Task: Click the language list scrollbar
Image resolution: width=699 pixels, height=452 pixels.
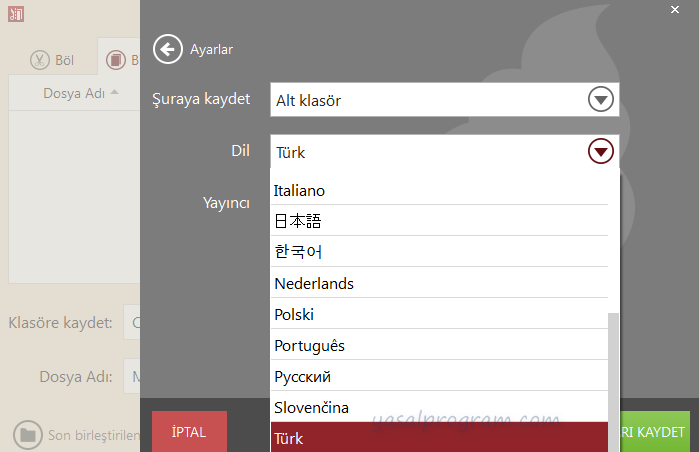Action: (613, 360)
